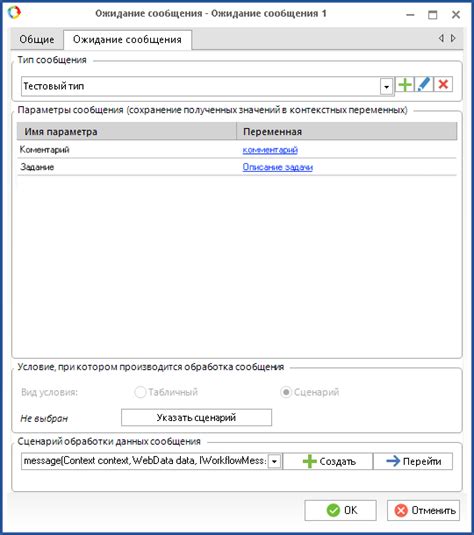Select the Сценарий radio button
Screen dimensions: 474x535
[x=286, y=392]
